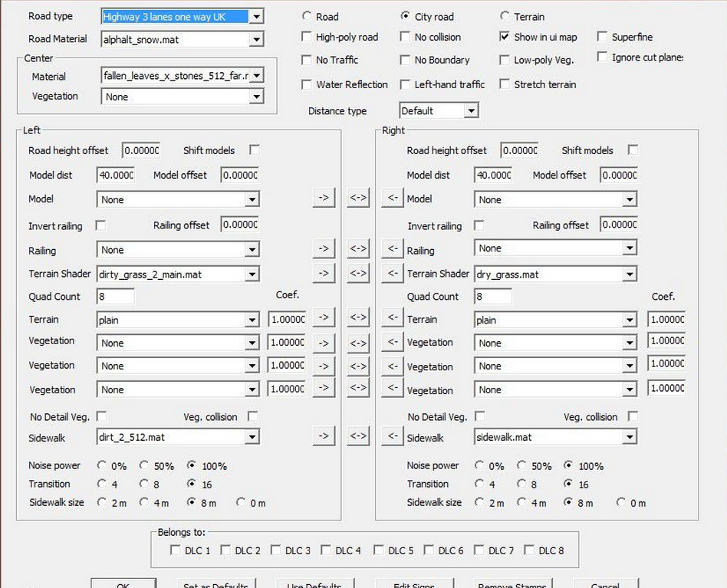Copy left Sidewalk to right with ->
Viewport: 727px width, 588px height.
tap(324, 436)
